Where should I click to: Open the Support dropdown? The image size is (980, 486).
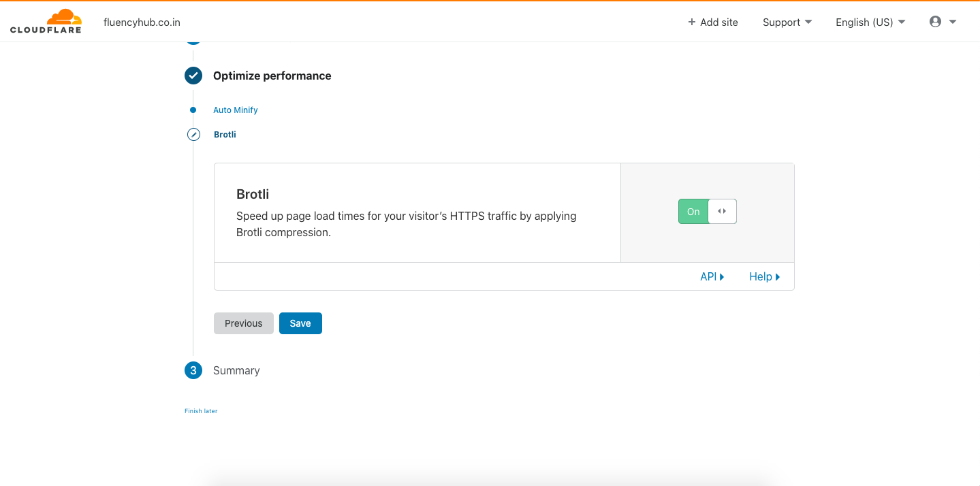tap(787, 22)
